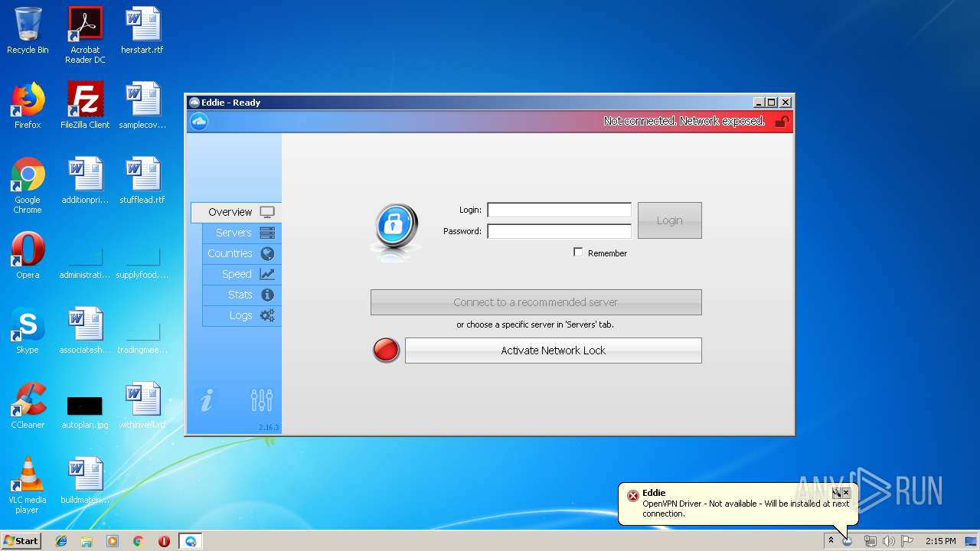Viewport: 980px width, 551px height.
Task: Open the Windows Start menu
Action: 21,540
